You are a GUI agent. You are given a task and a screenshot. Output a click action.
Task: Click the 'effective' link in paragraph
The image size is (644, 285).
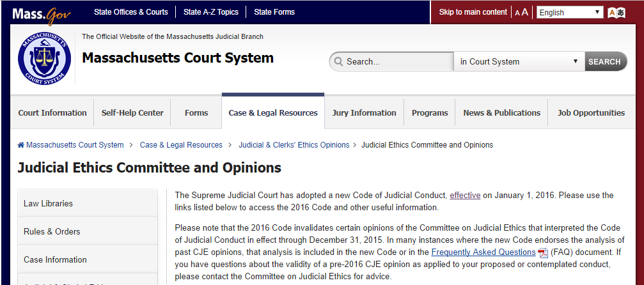[465, 196]
